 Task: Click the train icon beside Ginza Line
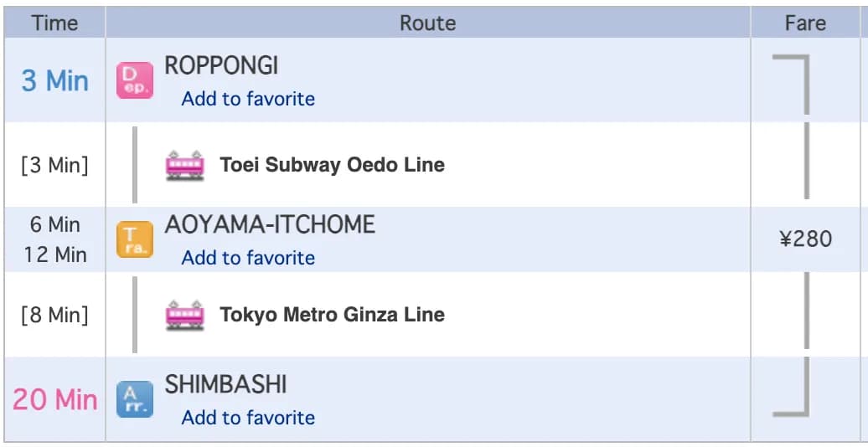tap(185, 315)
